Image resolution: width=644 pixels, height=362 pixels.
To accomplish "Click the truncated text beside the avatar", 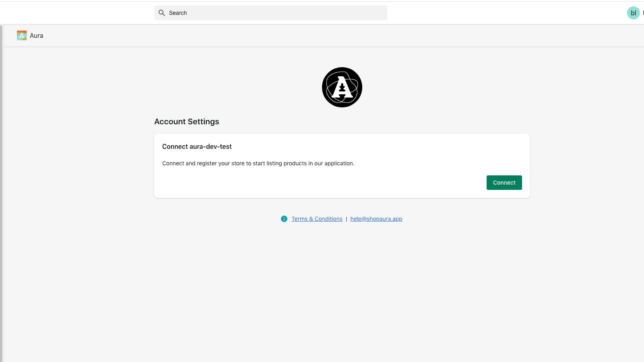I will 643,13.
